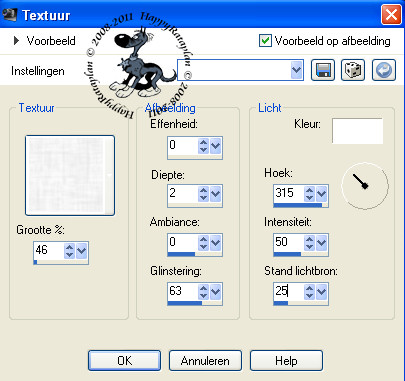Open the Instellingen presets dropdown
Image resolution: width=405 pixels, height=381 pixels.
tap(296, 70)
